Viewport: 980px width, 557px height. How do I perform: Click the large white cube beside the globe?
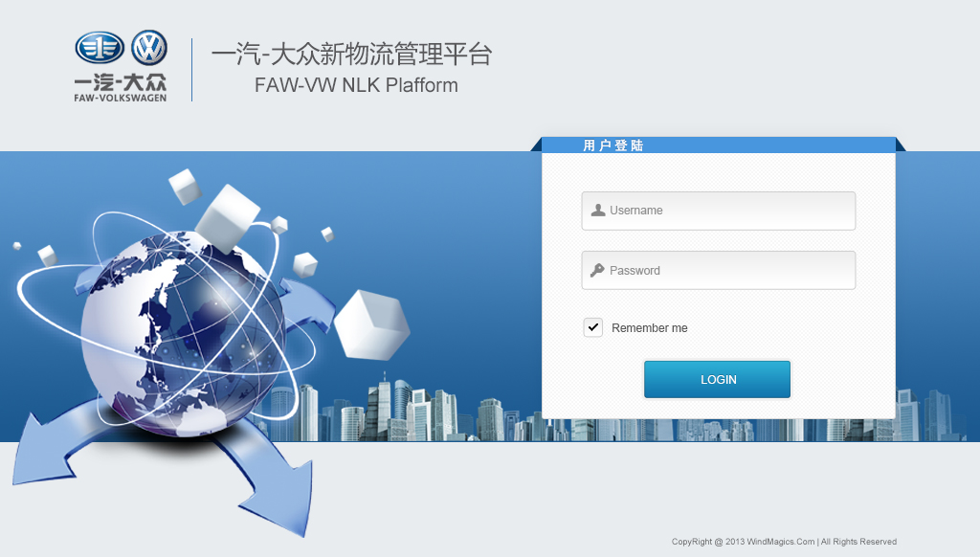372,325
